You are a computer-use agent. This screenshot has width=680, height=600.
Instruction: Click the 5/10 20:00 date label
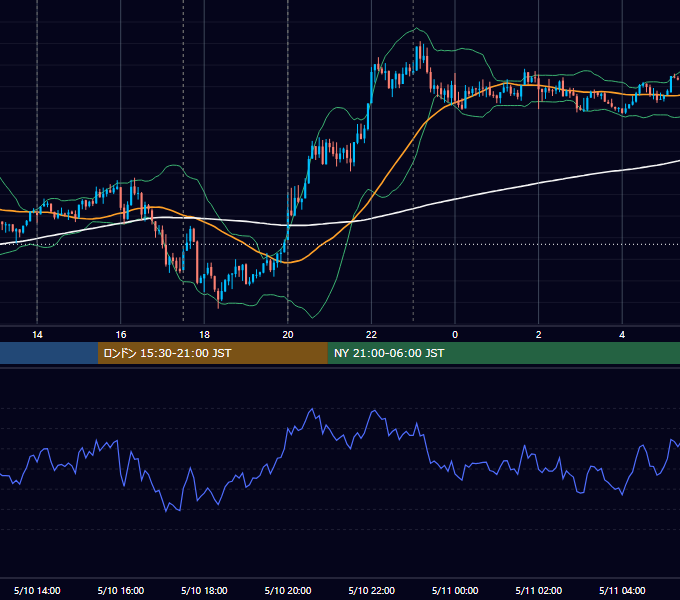coord(288,590)
